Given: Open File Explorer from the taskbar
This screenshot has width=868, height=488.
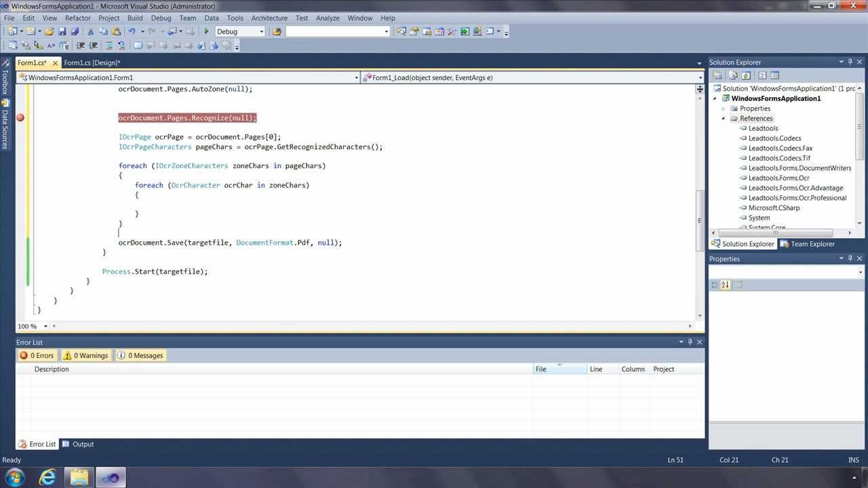Looking at the screenshot, I should (79, 477).
